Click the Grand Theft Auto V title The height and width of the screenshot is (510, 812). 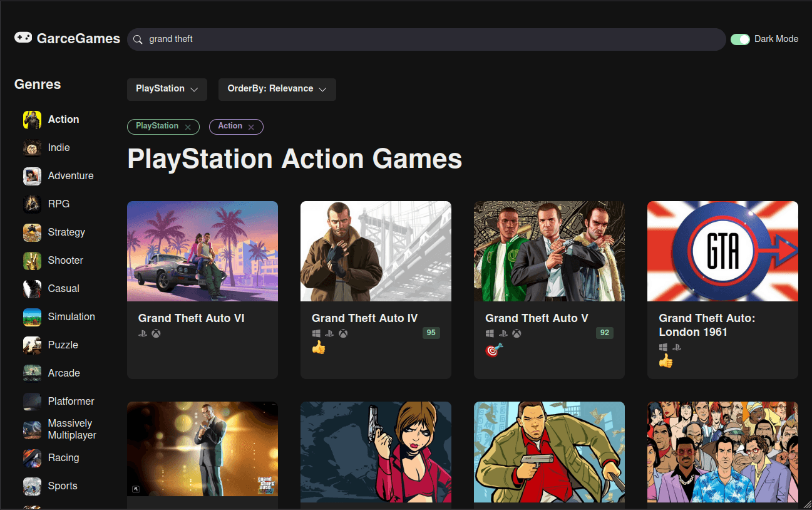(x=537, y=318)
